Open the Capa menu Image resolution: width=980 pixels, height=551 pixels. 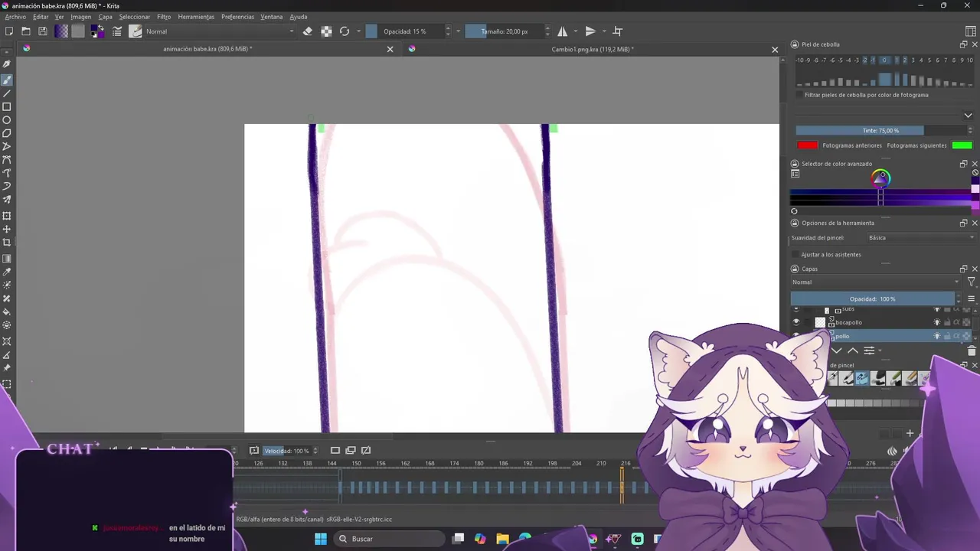pos(105,17)
